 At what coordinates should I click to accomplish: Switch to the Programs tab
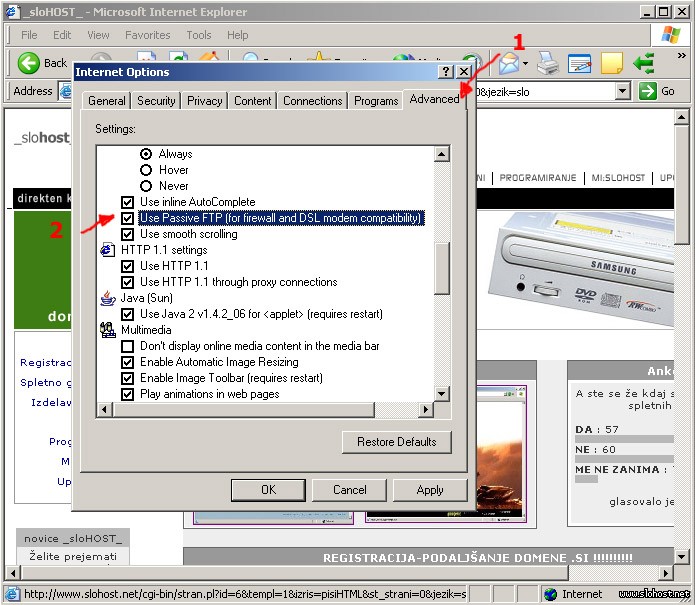[x=376, y=101]
